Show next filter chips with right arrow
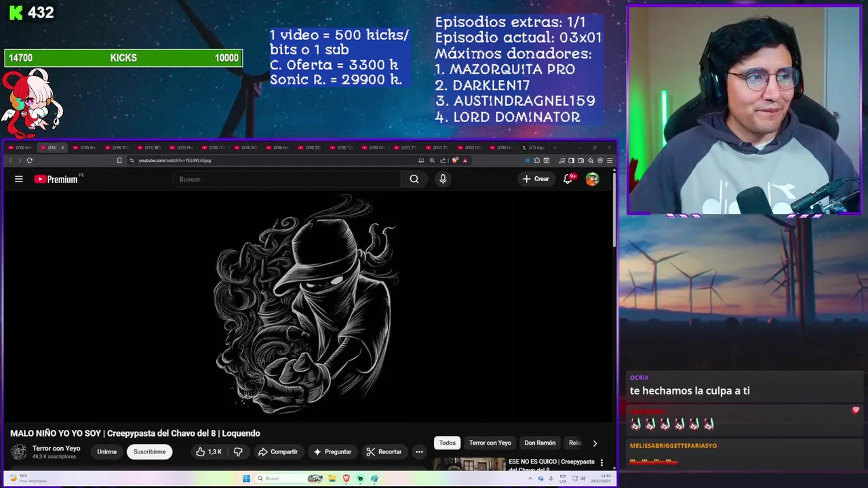Image resolution: width=868 pixels, height=488 pixels. click(x=595, y=443)
